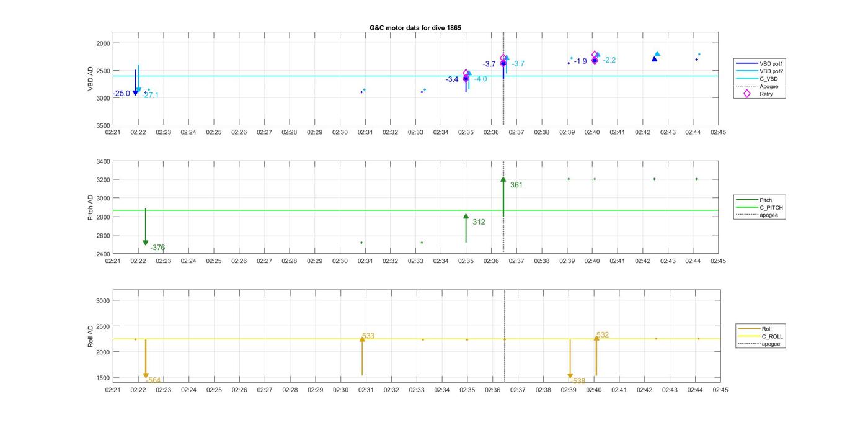
Task: Click the '312' pitch data label
Action: click(479, 222)
